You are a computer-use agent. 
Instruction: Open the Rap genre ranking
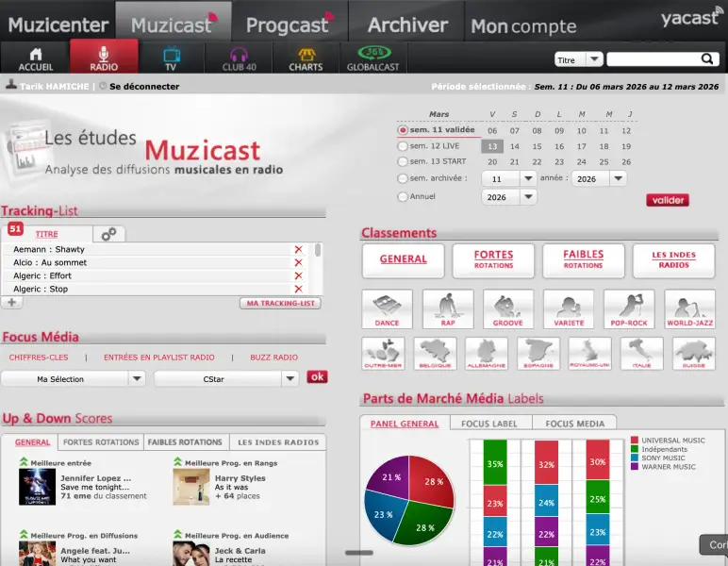pyautogui.click(x=448, y=309)
